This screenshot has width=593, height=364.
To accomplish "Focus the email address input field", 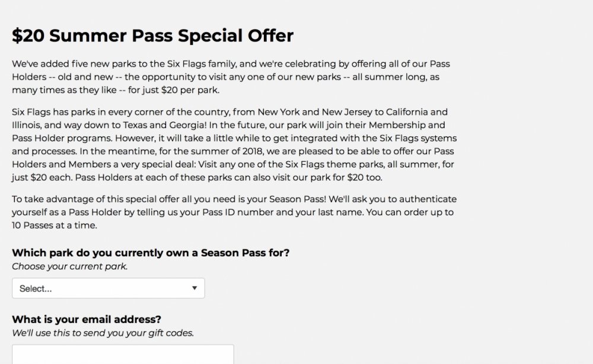I will [x=123, y=355].
